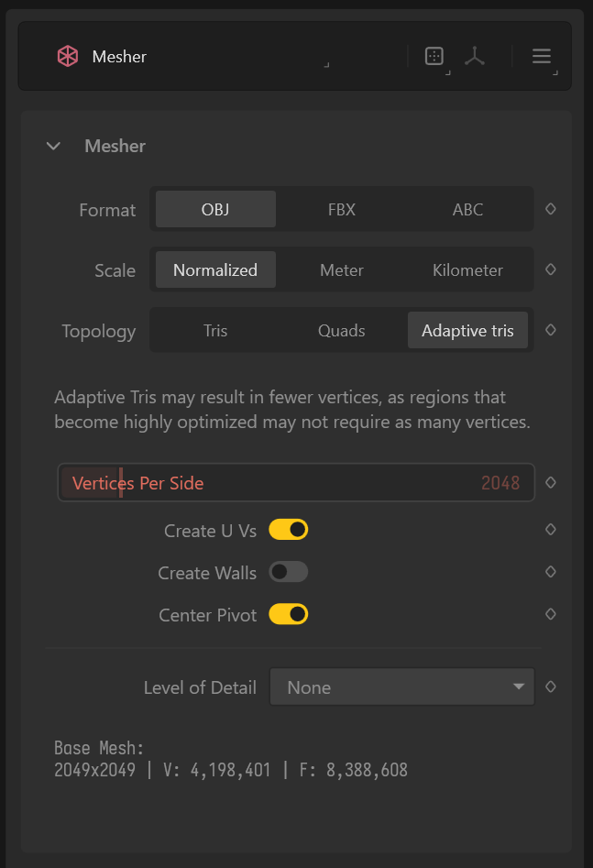Select the ABC format option

(467, 209)
